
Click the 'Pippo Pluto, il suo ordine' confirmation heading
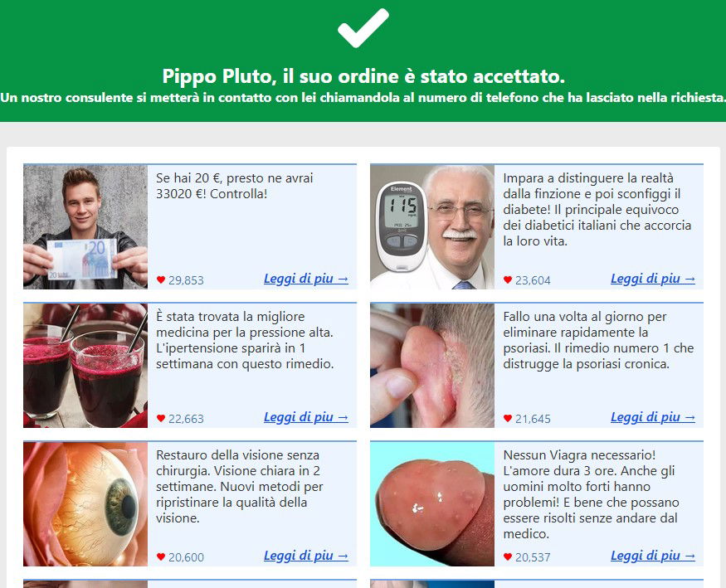[x=363, y=76]
